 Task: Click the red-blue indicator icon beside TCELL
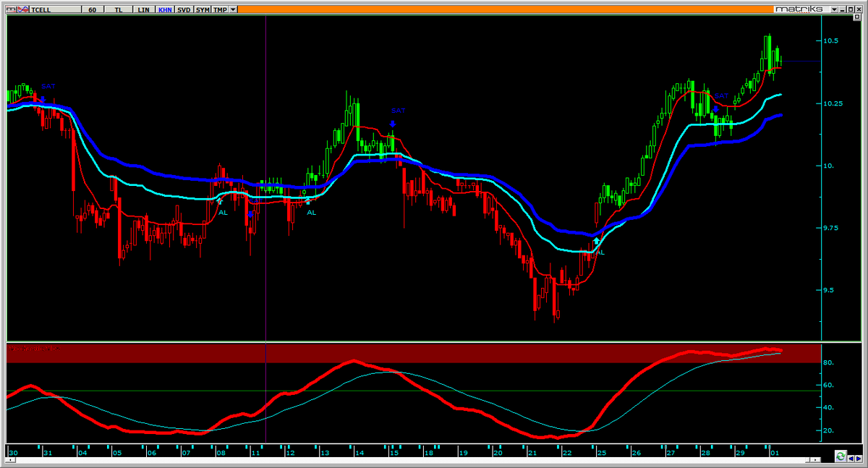coord(23,9)
